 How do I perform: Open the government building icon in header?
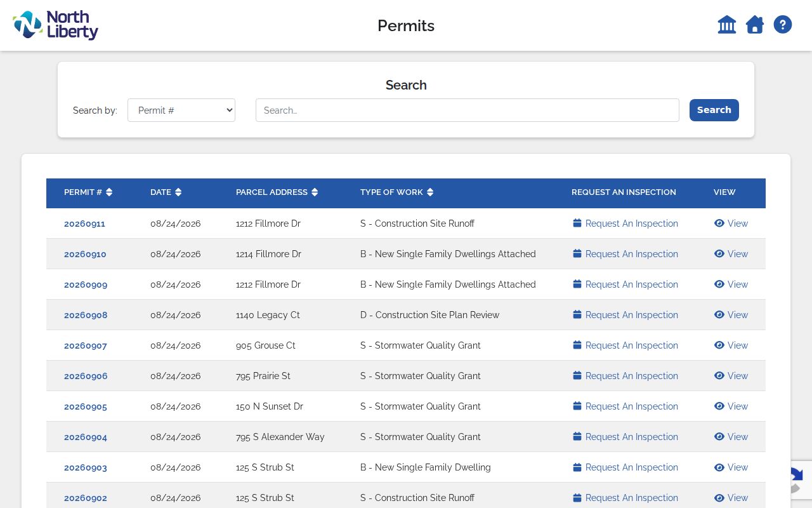(727, 25)
